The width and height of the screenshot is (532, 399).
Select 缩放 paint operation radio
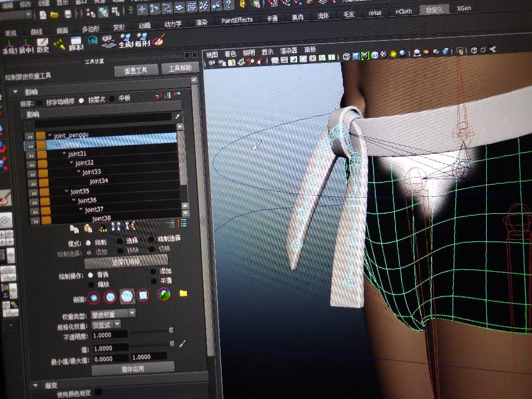click(92, 285)
